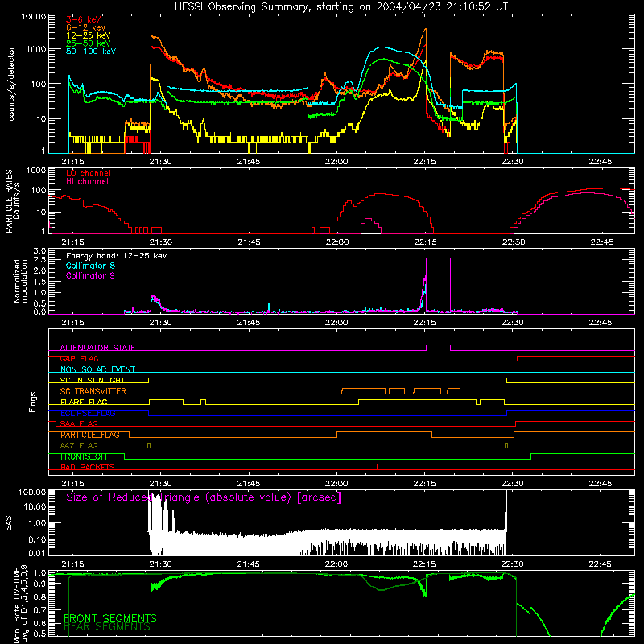Click the 3.0 tick label on modulation plot
This screenshot has width=644, height=644.
click(39, 251)
